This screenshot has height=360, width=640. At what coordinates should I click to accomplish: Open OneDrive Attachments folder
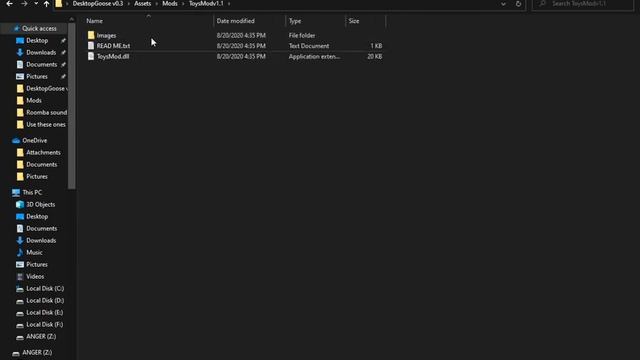[43, 152]
